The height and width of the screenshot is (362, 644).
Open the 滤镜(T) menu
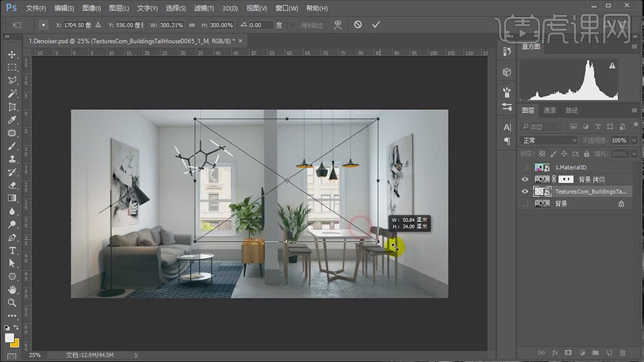point(204,8)
